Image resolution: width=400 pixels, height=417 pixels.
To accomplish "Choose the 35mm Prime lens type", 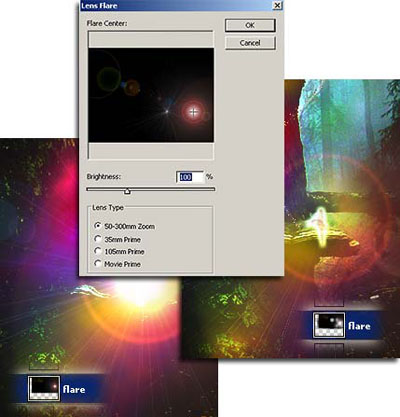I will (x=98, y=239).
